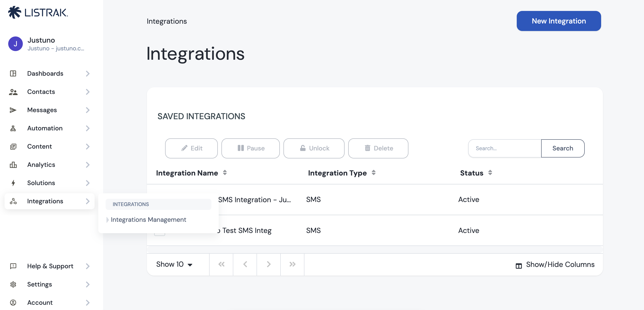Click the Listrak logo icon

click(15, 13)
